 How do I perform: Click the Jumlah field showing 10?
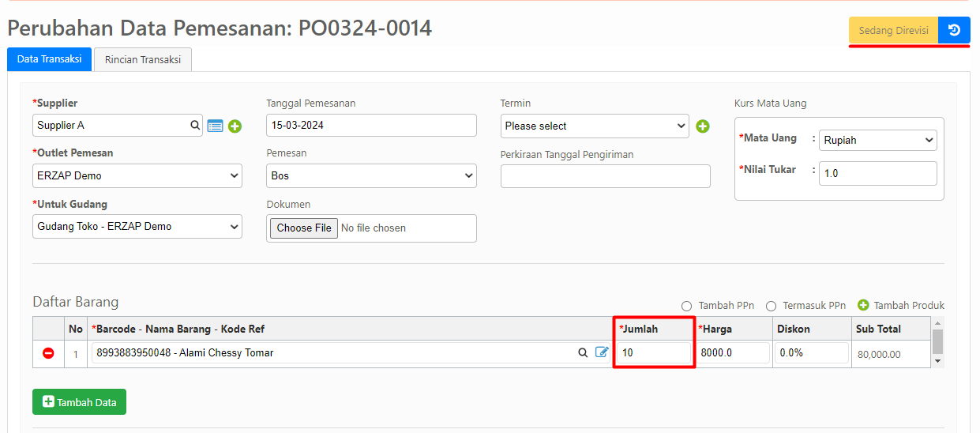pos(655,352)
